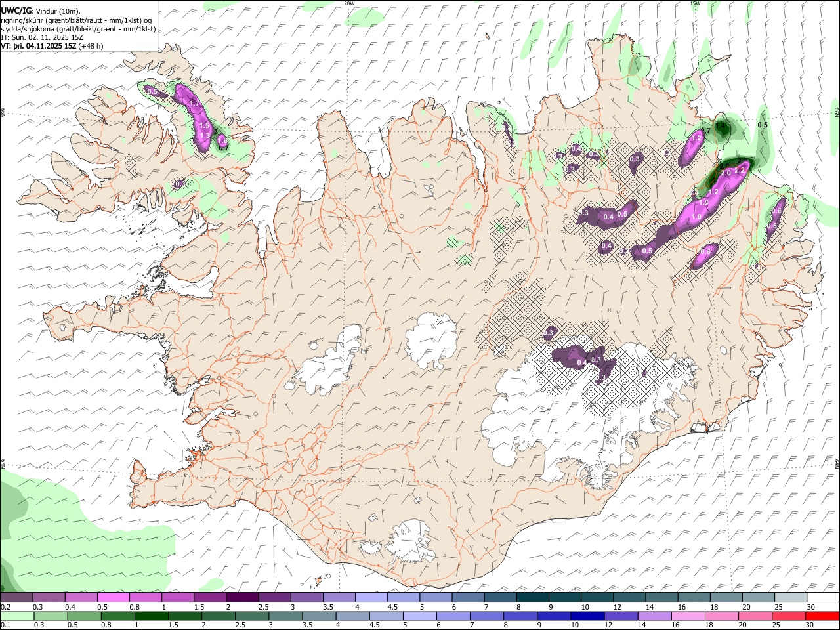
Task: Click the "UWC/IG: Vindur (10m)" title text
Action: coord(41,11)
